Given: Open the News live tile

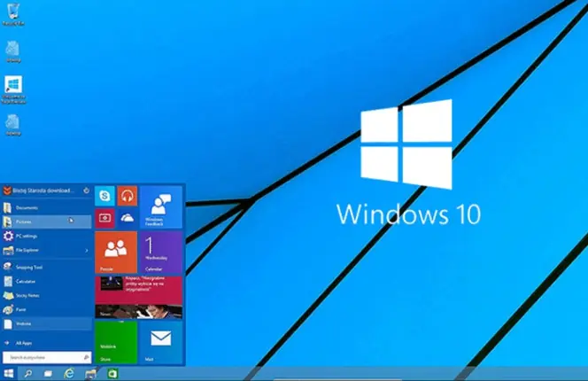Looking at the screenshot, I should tap(138, 298).
